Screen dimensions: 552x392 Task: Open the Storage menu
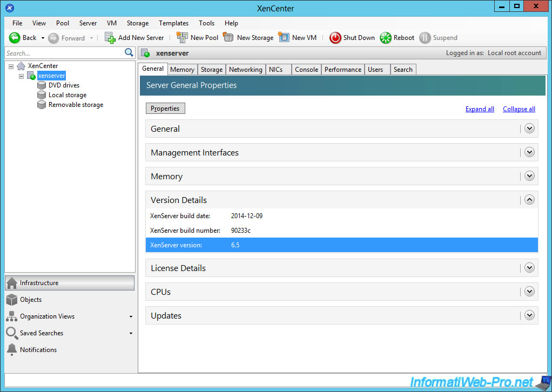pos(138,23)
